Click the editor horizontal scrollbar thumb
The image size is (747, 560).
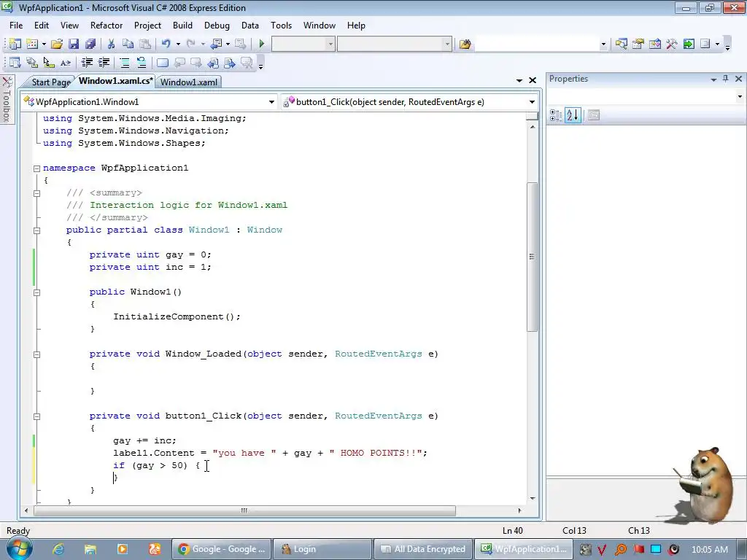pyautogui.click(x=244, y=510)
